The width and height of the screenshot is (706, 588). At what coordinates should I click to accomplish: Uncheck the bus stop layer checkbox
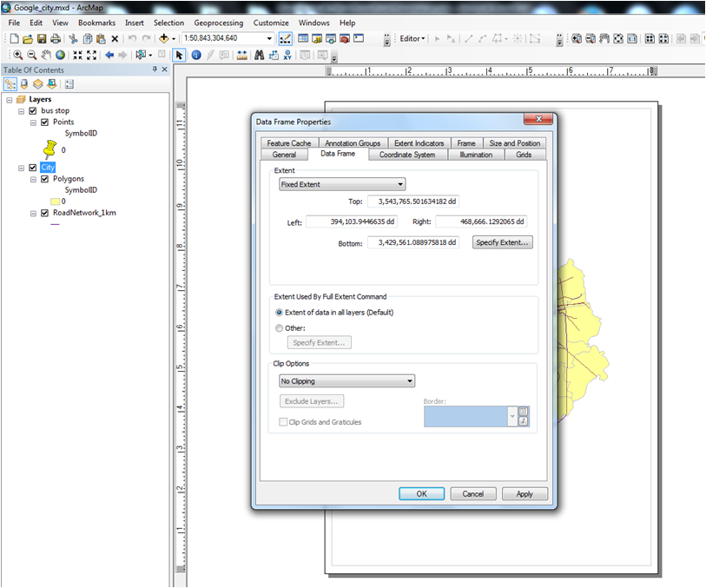point(33,111)
